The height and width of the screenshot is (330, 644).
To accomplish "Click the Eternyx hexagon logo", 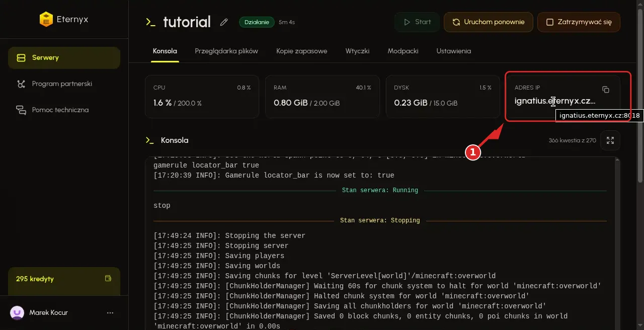I will point(46,20).
